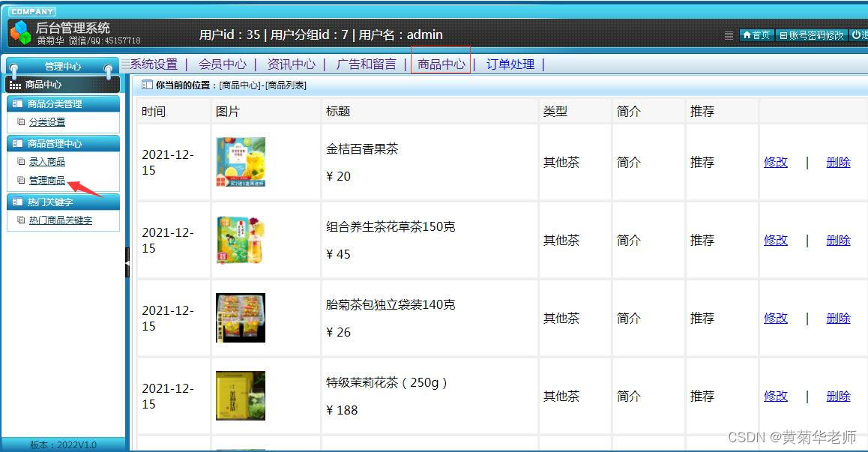Click 修改 for 胎菊茶包独立袋装140克
Viewport: 868px width, 452px height.
click(776, 319)
